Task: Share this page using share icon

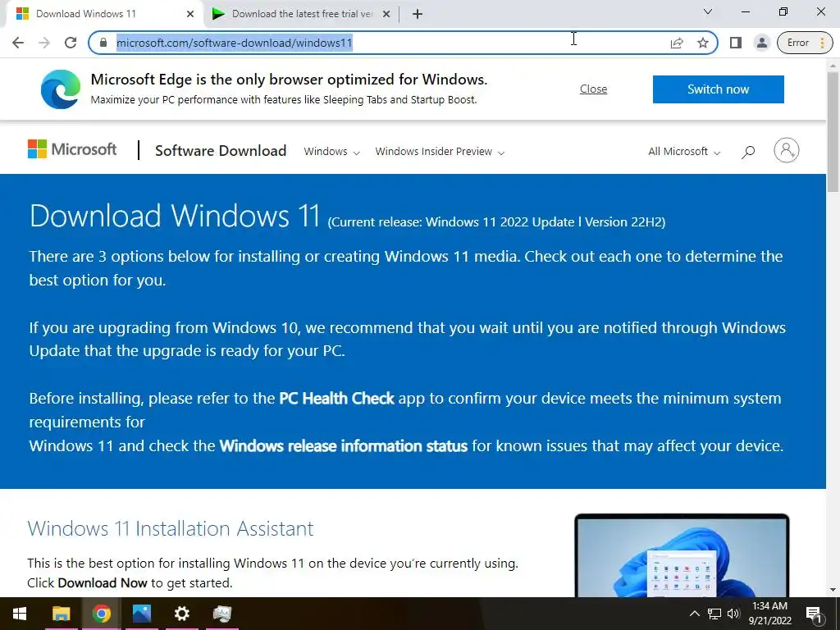Action: (677, 43)
